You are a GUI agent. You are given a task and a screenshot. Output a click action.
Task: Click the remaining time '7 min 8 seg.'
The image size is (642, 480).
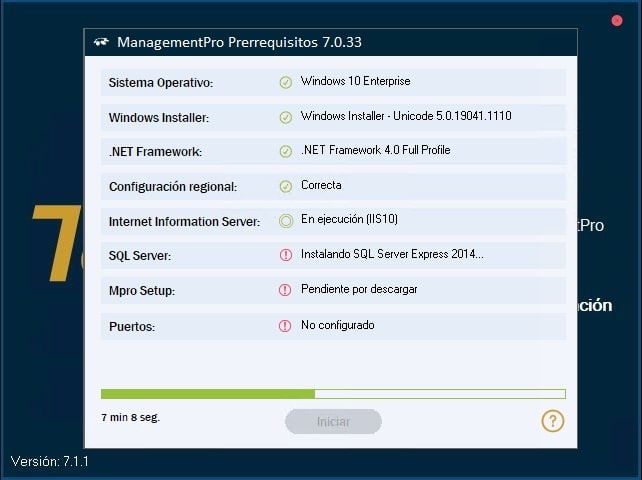(131, 418)
